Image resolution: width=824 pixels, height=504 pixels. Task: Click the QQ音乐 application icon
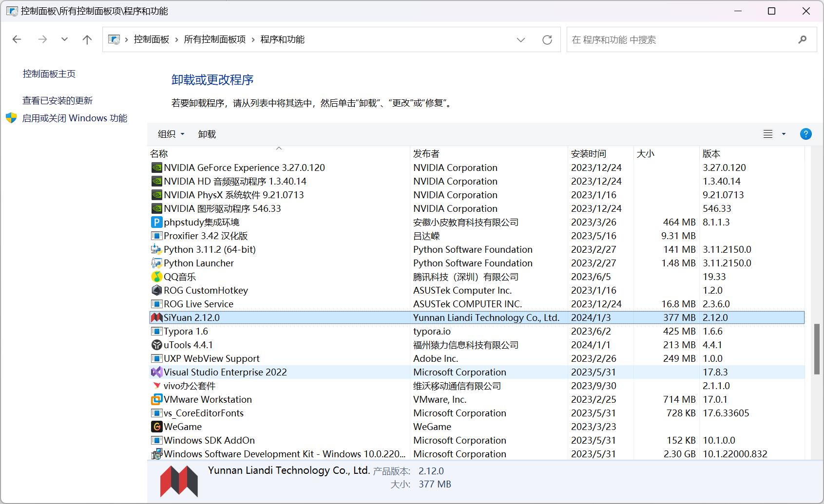(x=156, y=277)
